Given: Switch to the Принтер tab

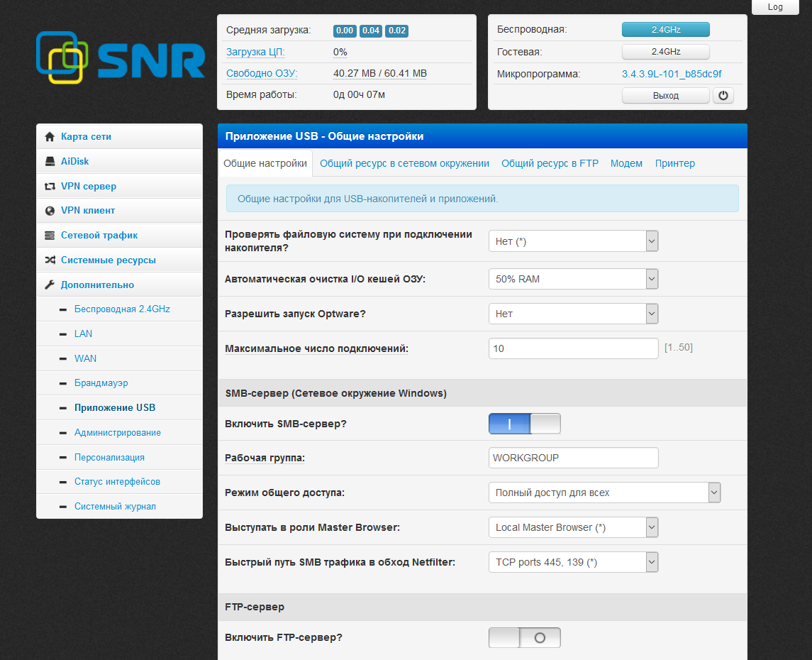Looking at the screenshot, I should pyautogui.click(x=674, y=163).
